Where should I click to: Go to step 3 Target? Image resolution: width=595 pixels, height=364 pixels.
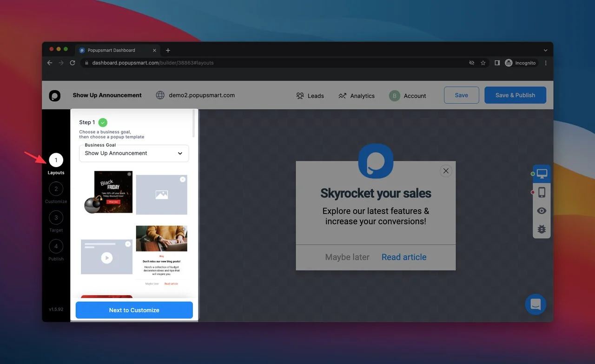point(56,218)
